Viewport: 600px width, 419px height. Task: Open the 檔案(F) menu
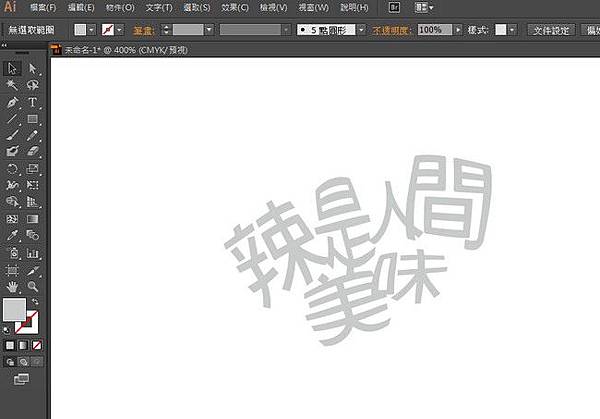pos(43,8)
